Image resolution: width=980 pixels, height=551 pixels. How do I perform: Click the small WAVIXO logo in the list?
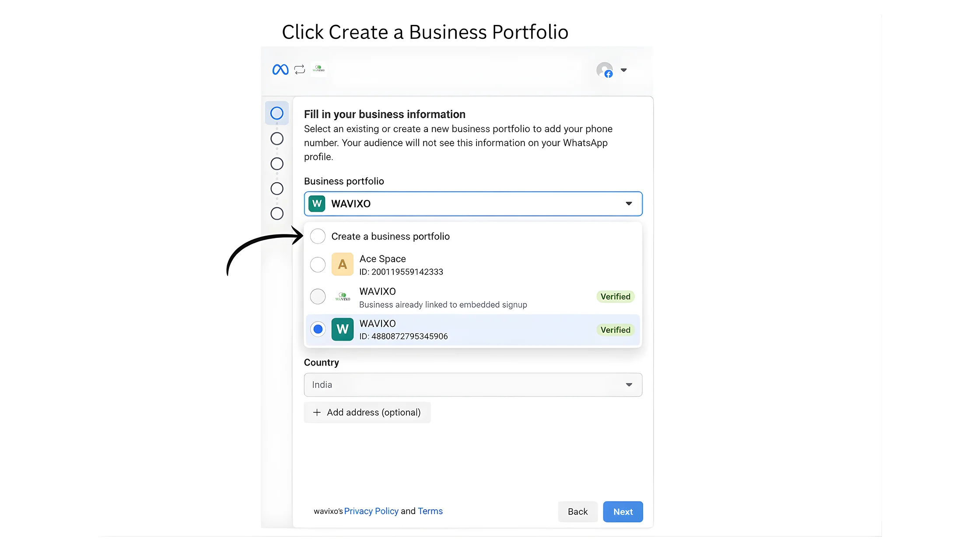click(x=343, y=296)
